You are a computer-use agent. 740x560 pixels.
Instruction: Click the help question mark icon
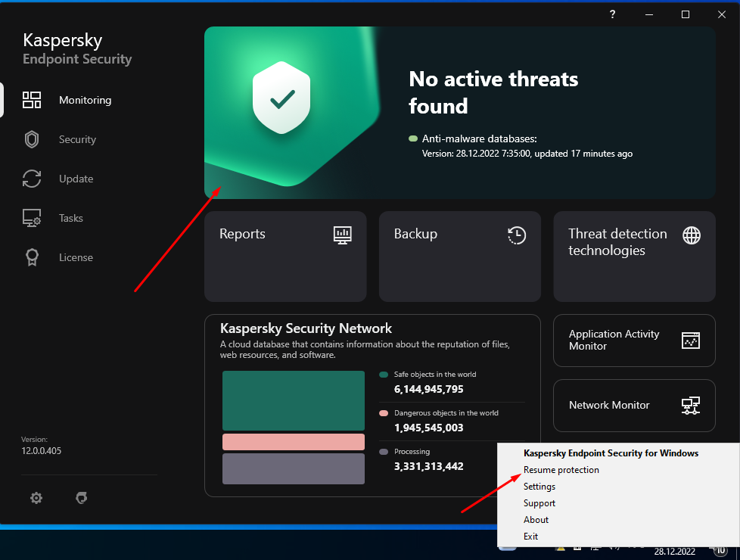(613, 14)
